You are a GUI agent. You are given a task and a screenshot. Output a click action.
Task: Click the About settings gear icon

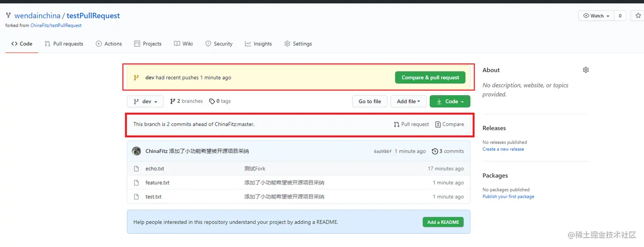point(586,70)
